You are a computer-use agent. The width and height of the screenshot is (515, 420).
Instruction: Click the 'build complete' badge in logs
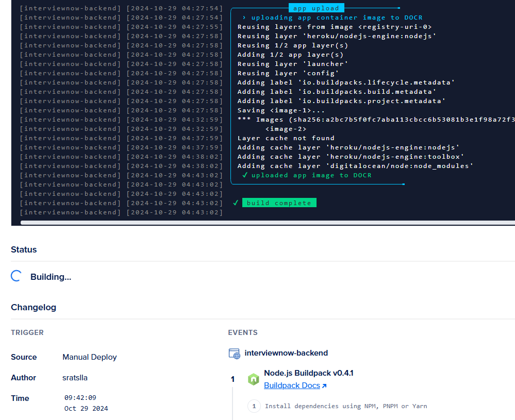[279, 203]
